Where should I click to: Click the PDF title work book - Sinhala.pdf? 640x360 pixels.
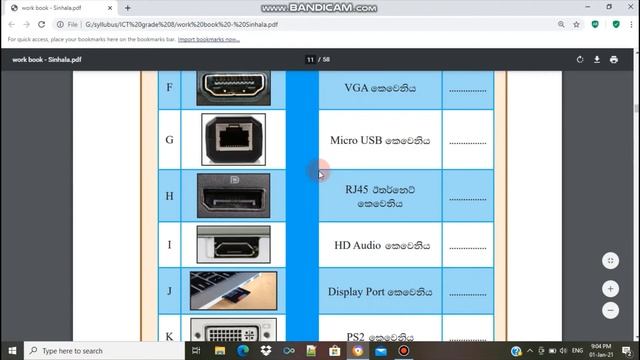pyautogui.click(x=47, y=60)
